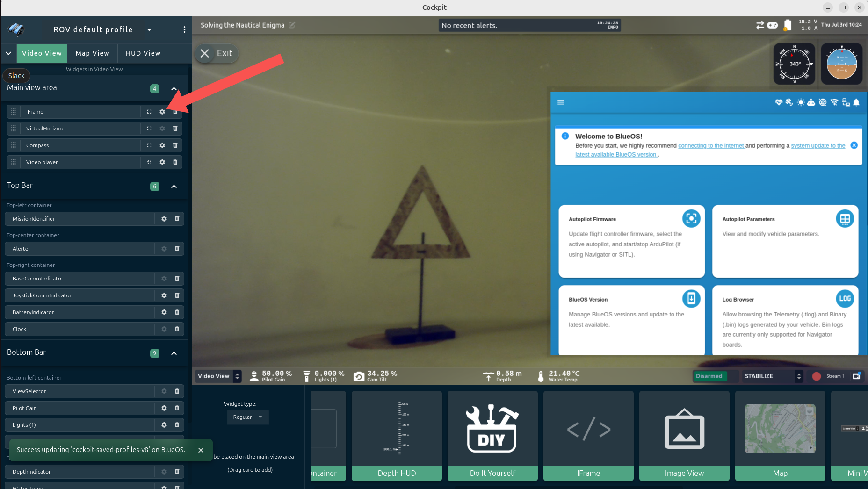Open settings gear for IFrame widget
The height and width of the screenshot is (489, 868).
[x=162, y=112]
